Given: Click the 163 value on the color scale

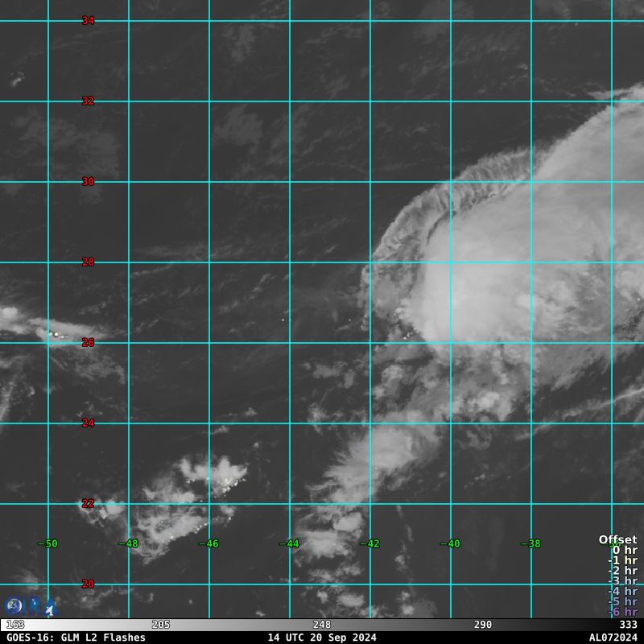Looking at the screenshot, I should pyautogui.click(x=14, y=625).
